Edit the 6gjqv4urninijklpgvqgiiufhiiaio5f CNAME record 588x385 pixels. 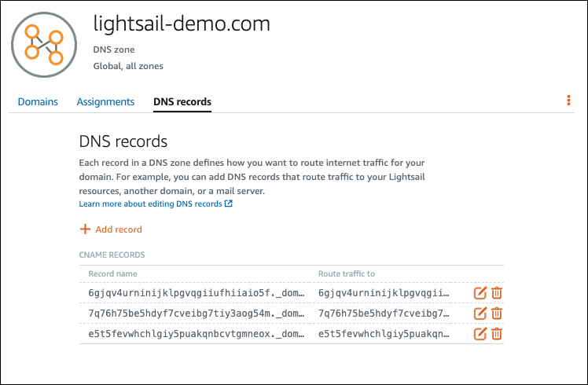(480, 293)
